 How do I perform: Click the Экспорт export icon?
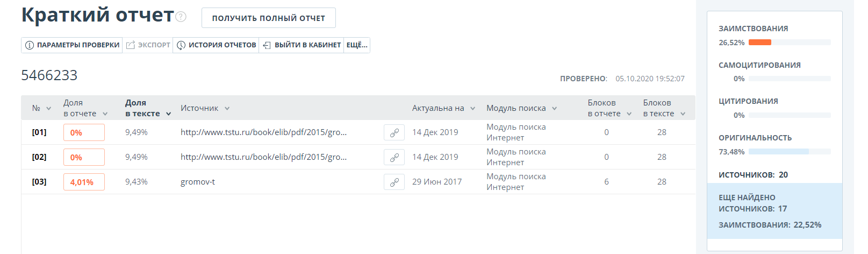tap(131, 45)
